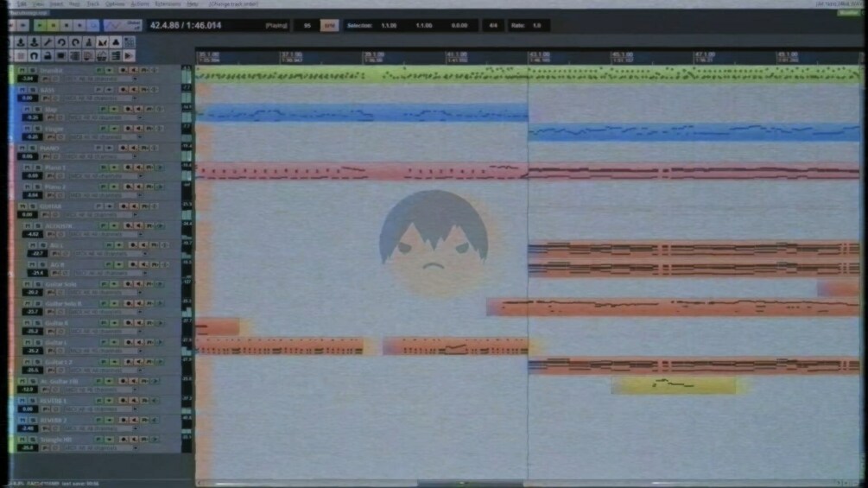Click the 4/4 time signature button
Image resolution: width=868 pixels, height=488 pixels.
tap(492, 25)
